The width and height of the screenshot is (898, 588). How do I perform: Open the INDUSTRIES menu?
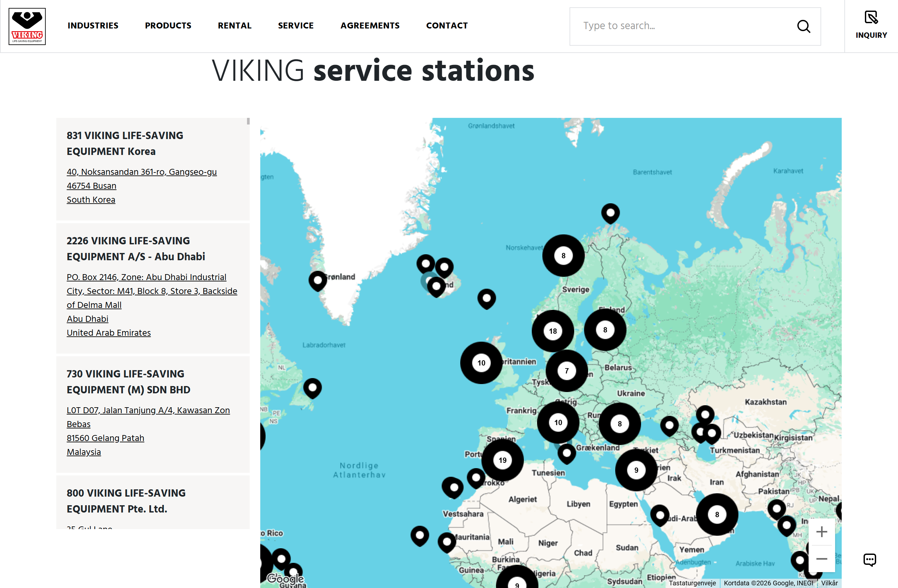93,25
